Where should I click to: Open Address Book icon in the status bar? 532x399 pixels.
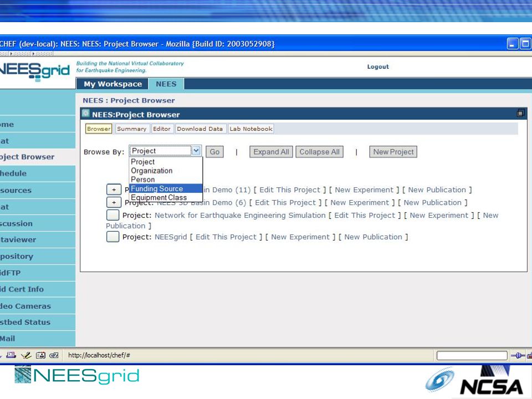click(x=40, y=355)
